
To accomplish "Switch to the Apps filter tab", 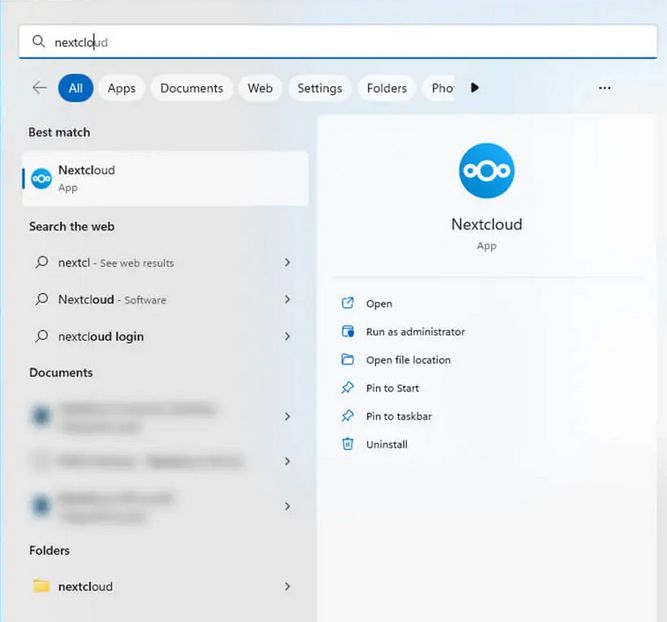I will pyautogui.click(x=122, y=88).
